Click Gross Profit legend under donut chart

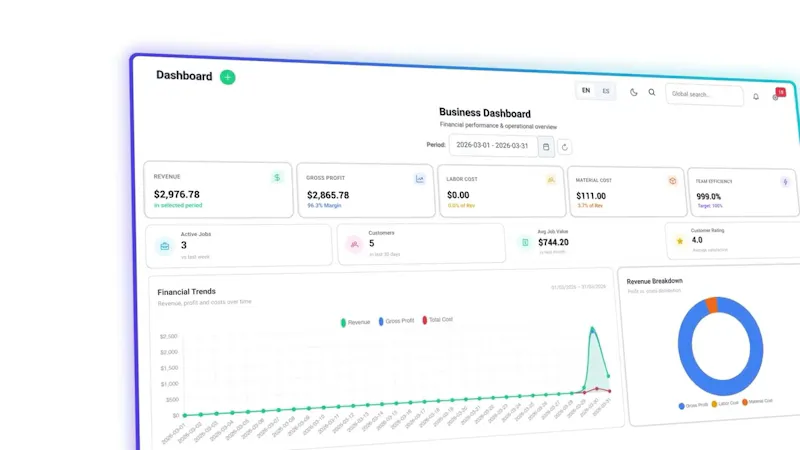pos(693,406)
